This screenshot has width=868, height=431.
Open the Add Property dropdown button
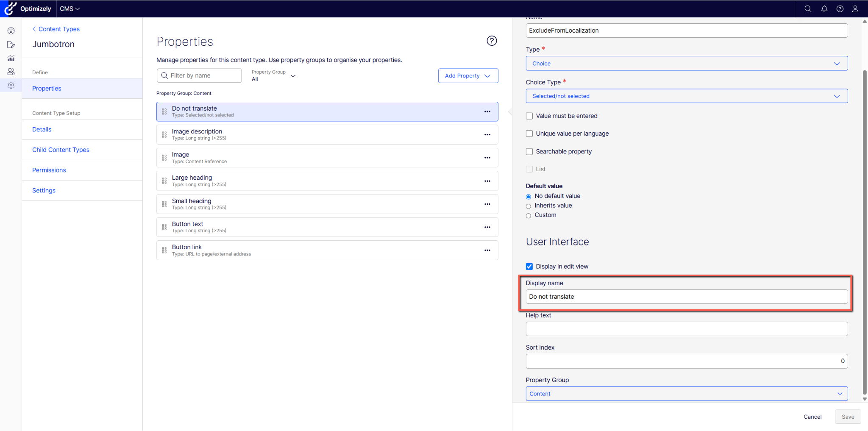pyautogui.click(x=468, y=76)
